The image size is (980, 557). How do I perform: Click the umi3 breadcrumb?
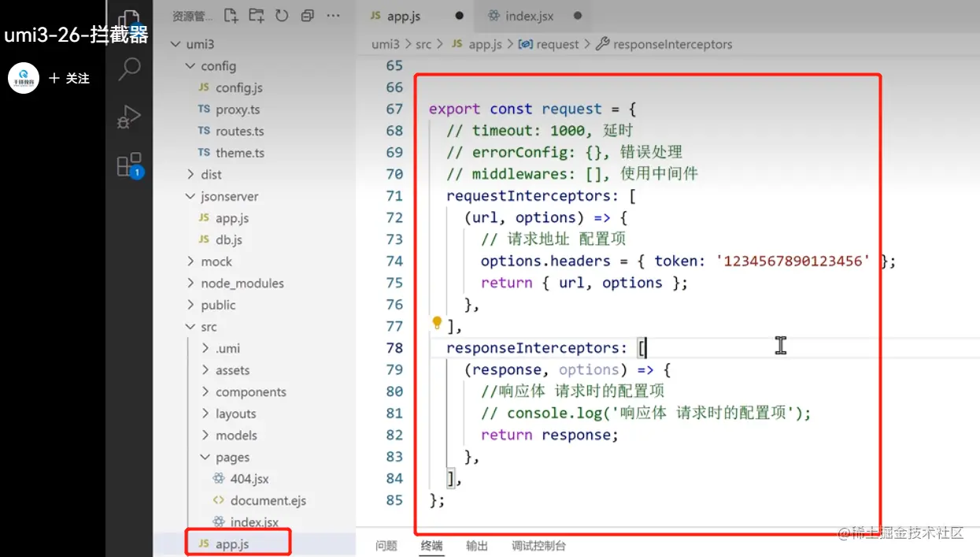386,44
